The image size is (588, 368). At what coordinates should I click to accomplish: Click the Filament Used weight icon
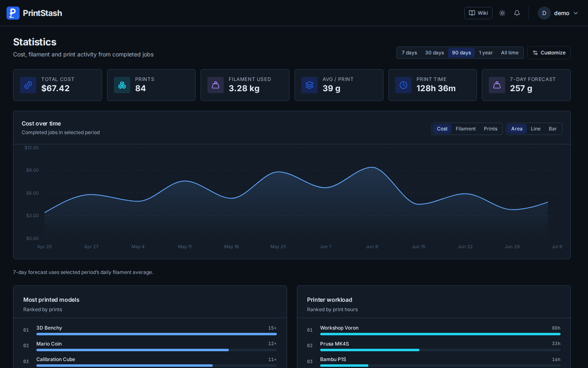tap(216, 85)
